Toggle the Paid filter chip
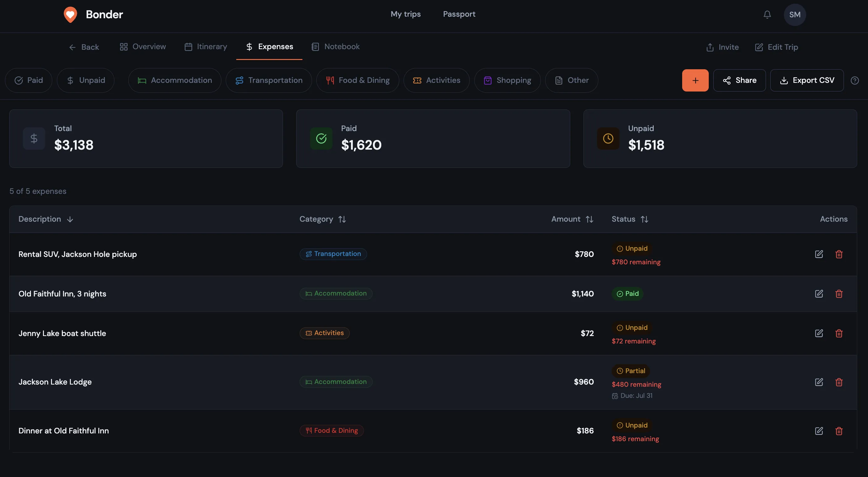 [29, 80]
